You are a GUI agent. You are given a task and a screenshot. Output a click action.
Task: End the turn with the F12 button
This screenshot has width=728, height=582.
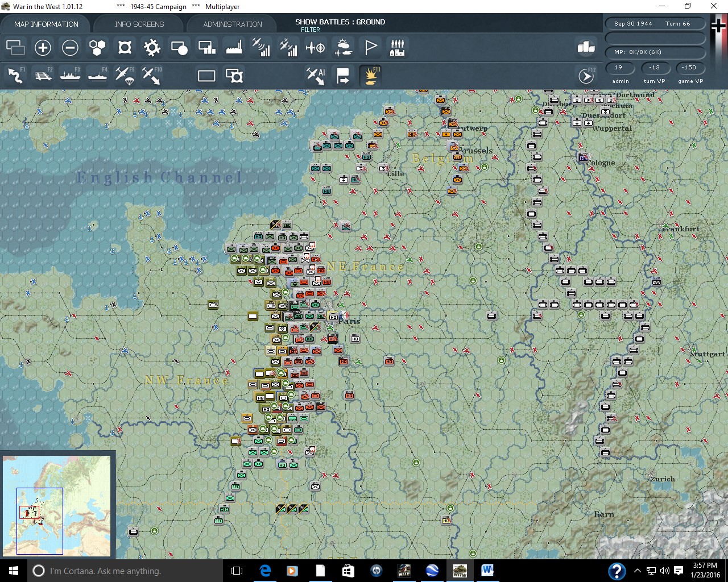point(586,76)
